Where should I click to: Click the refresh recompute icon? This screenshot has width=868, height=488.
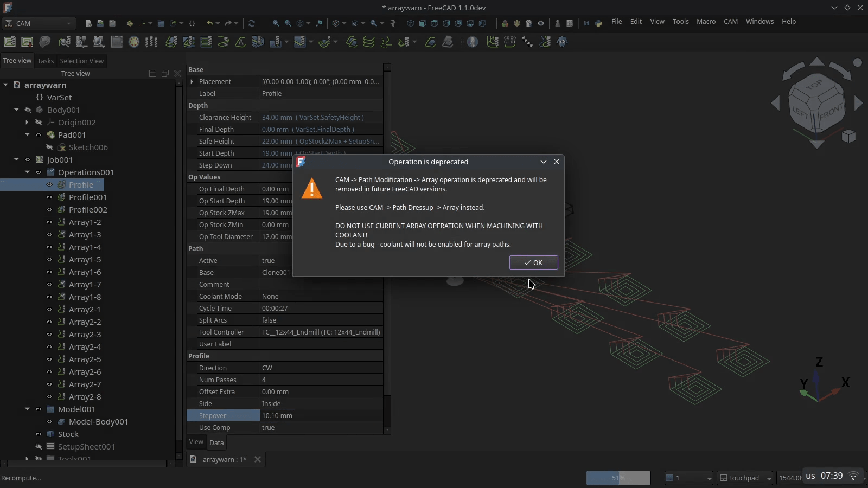pos(252,23)
